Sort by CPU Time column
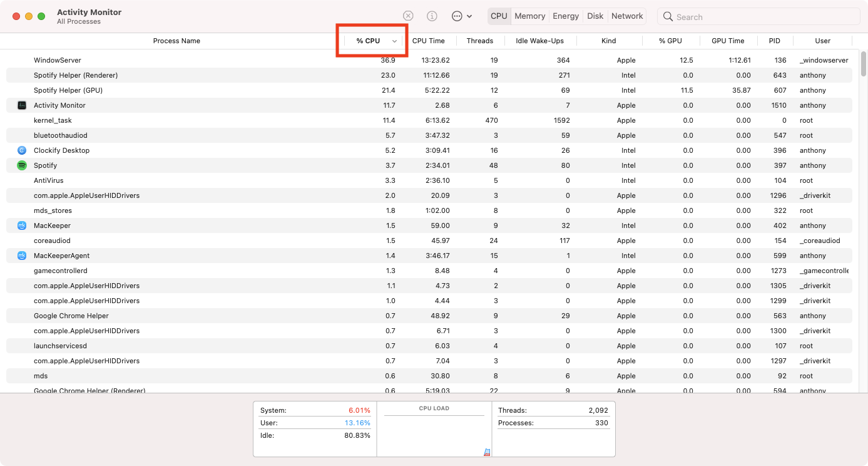The width and height of the screenshot is (868, 466). point(428,41)
